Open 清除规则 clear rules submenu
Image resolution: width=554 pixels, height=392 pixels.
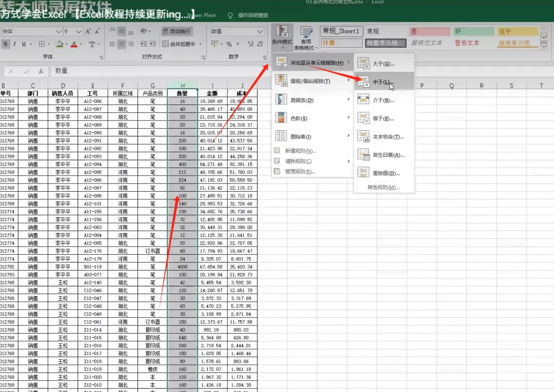312,161
